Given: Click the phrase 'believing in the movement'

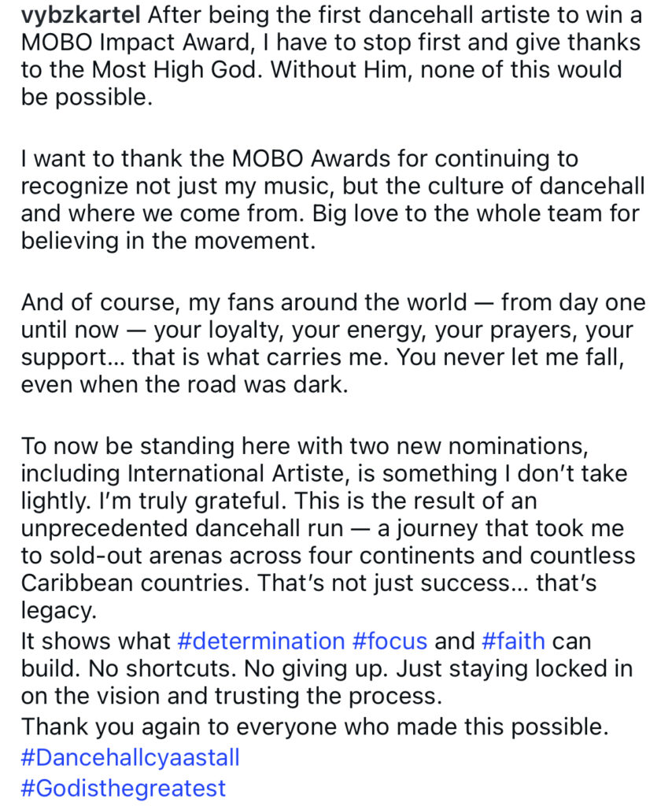Looking at the screenshot, I should [x=168, y=242].
